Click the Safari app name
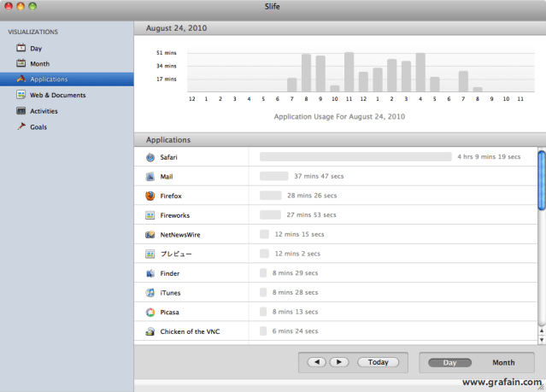 click(168, 157)
